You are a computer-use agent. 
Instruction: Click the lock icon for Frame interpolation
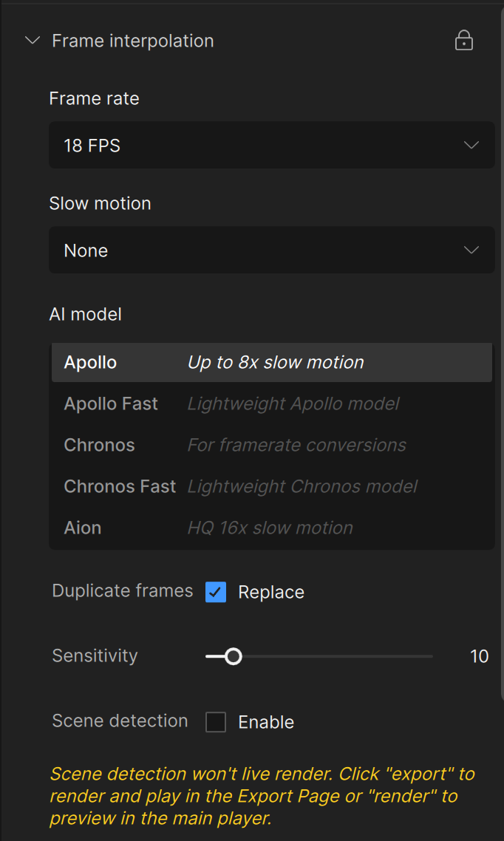click(x=463, y=41)
